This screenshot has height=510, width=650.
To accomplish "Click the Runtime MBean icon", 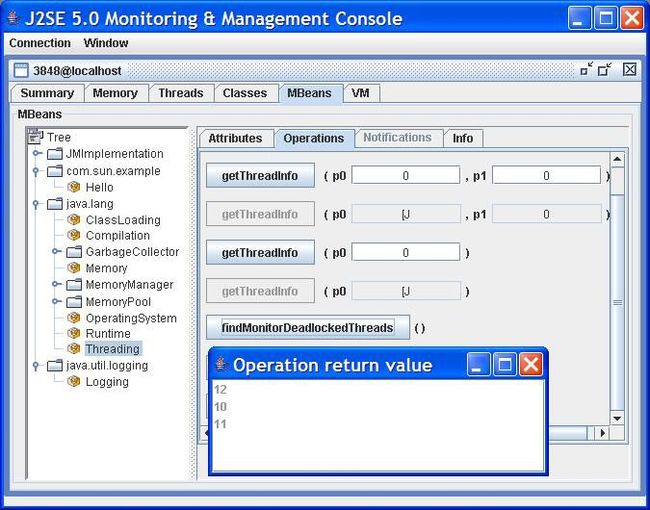I will pyautogui.click(x=74, y=333).
